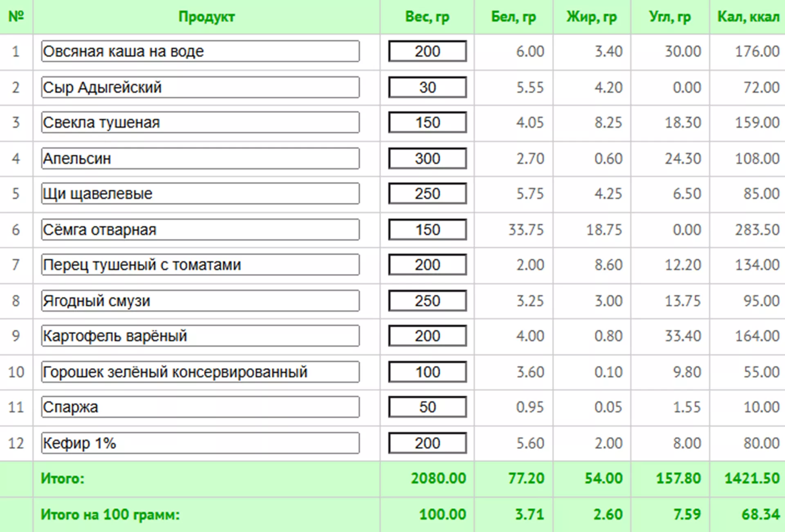Image resolution: width=785 pixels, height=532 pixels.
Task: Select the weight field for Щи щавелевые
Action: [428, 193]
